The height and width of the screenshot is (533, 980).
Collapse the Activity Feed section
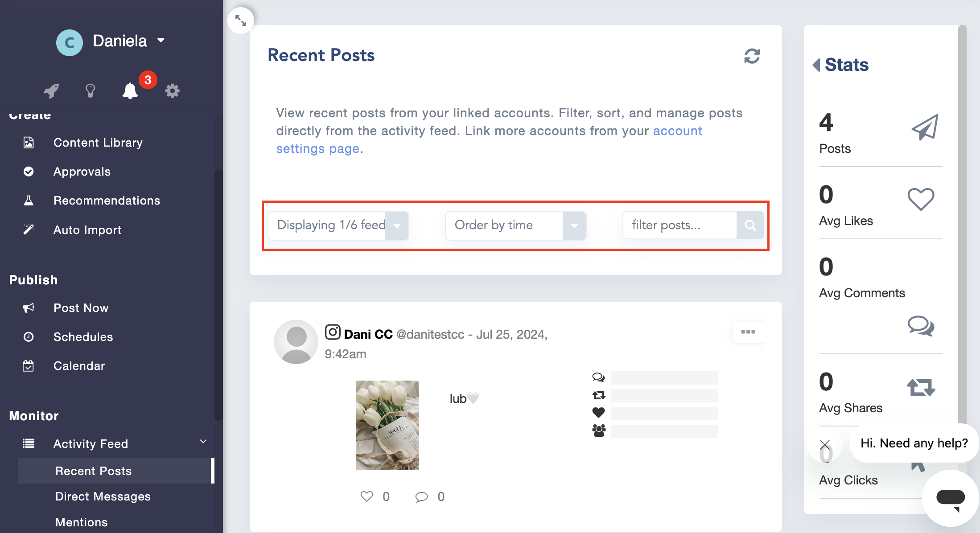tap(203, 441)
